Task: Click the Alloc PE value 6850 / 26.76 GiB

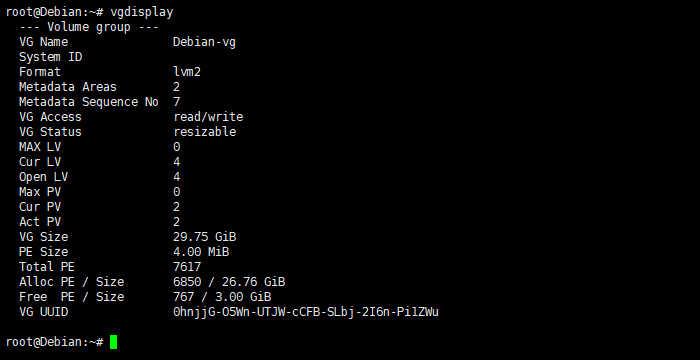Action: 229,282
